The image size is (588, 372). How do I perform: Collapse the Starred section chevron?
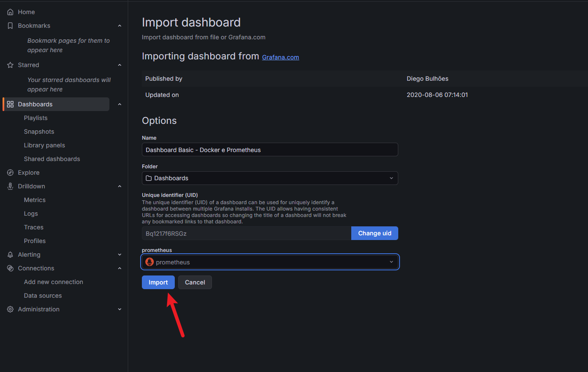pyautogui.click(x=120, y=65)
